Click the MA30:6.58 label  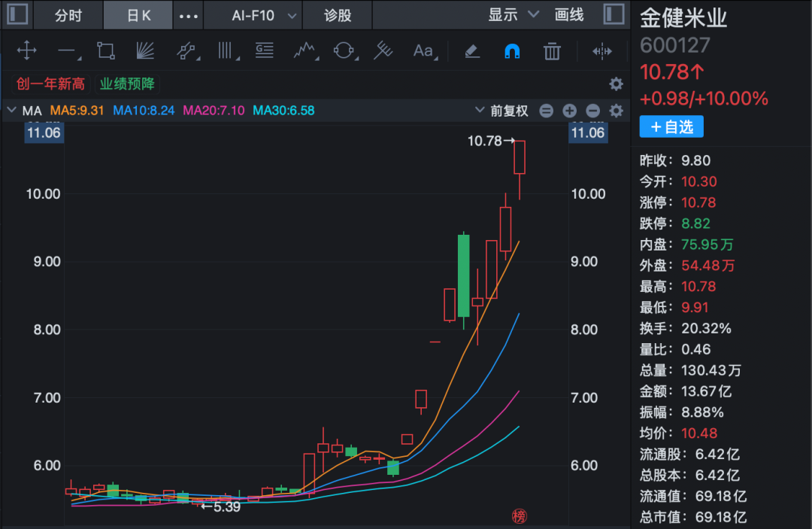(283, 111)
